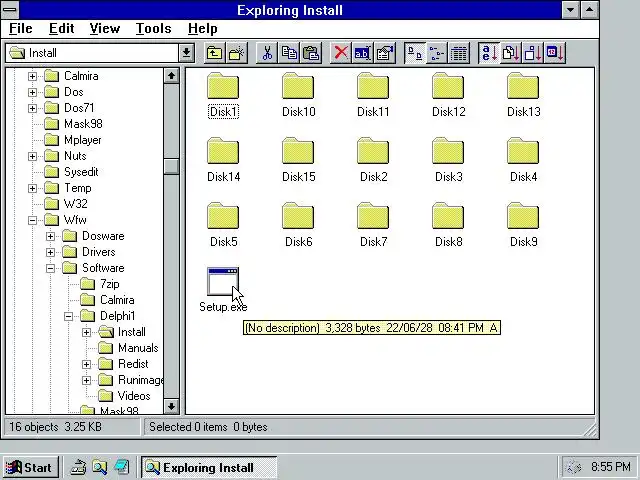The image size is (640, 480).
Task: Select Mask98 folder below Dos71
Action: click(x=73, y=124)
